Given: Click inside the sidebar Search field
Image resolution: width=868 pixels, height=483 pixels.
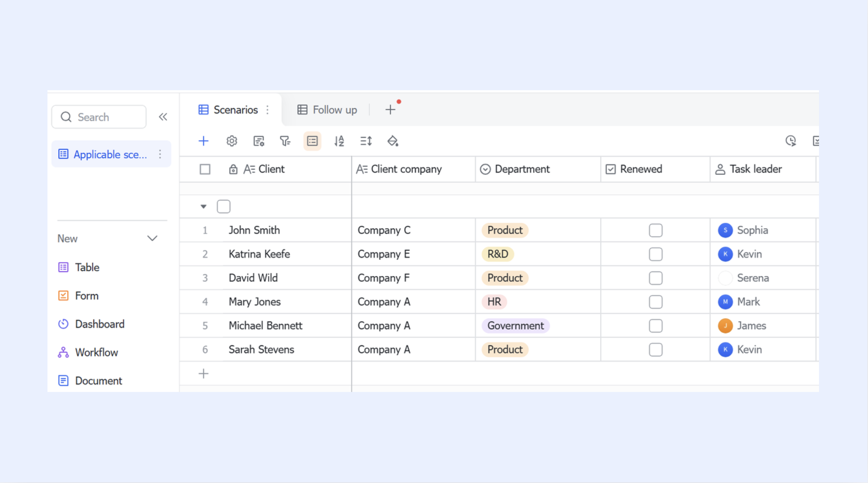Looking at the screenshot, I should [99, 117].
